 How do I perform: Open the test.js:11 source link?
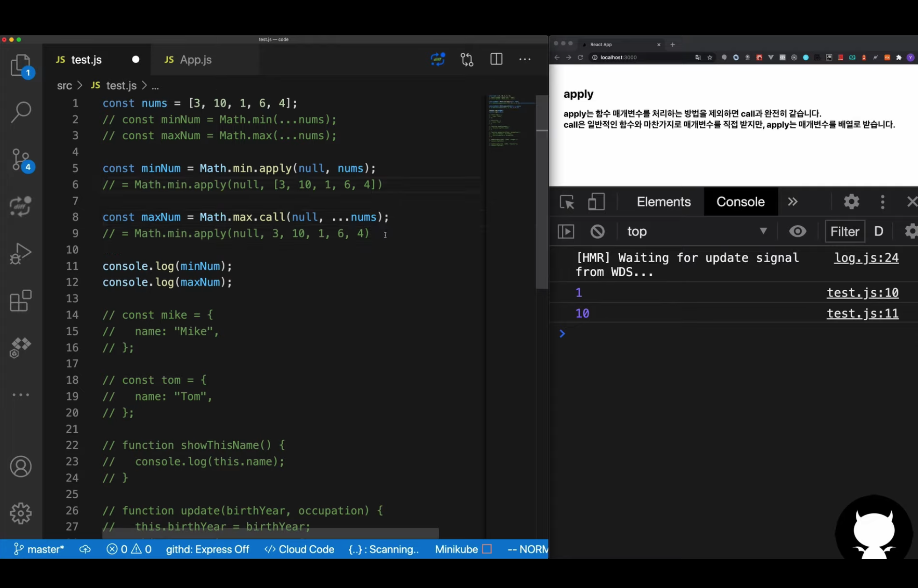tap(862, 314)
